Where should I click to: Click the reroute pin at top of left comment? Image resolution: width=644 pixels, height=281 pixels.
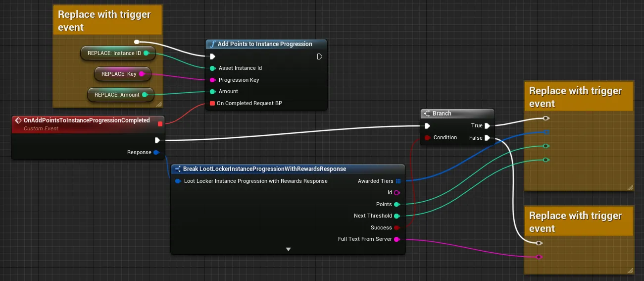point(137,42)
